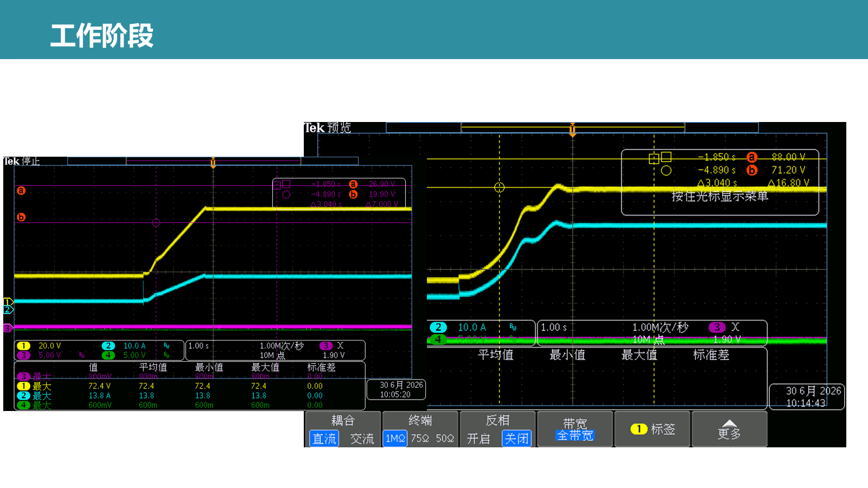Open the 标签 label menu

click(652, 429)
